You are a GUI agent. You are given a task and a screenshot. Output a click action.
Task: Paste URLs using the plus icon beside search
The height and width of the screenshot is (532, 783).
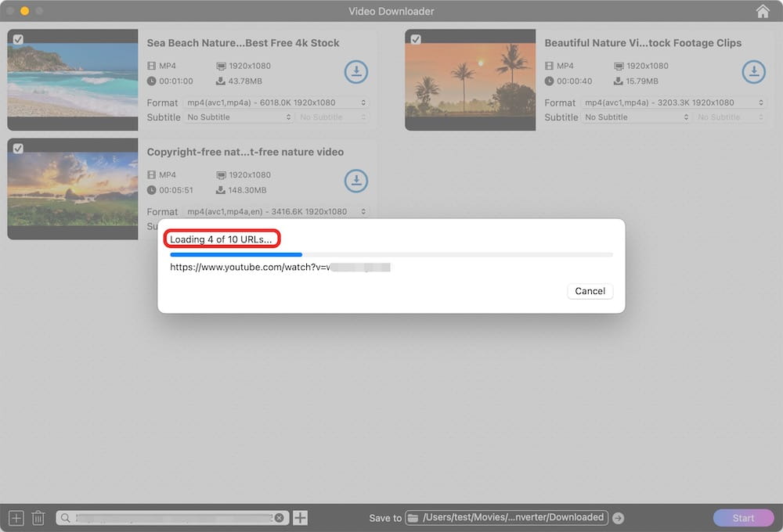point(300,517)
